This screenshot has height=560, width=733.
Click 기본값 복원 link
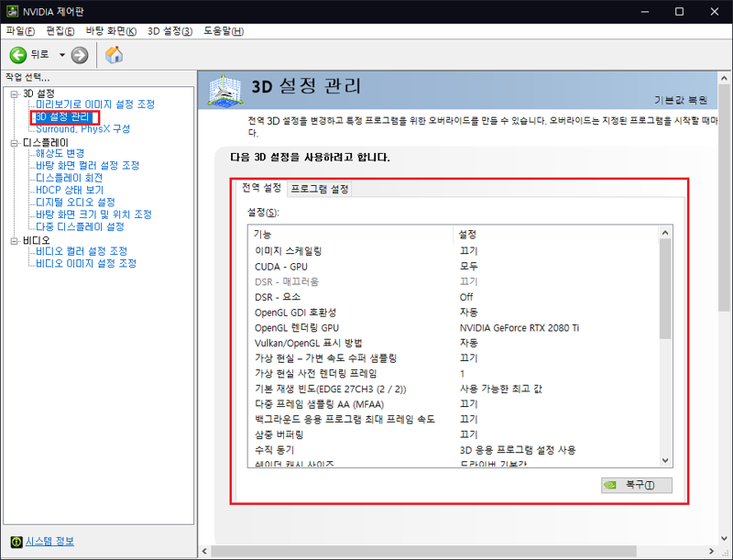pyautogui.click(x=681, y=100)
